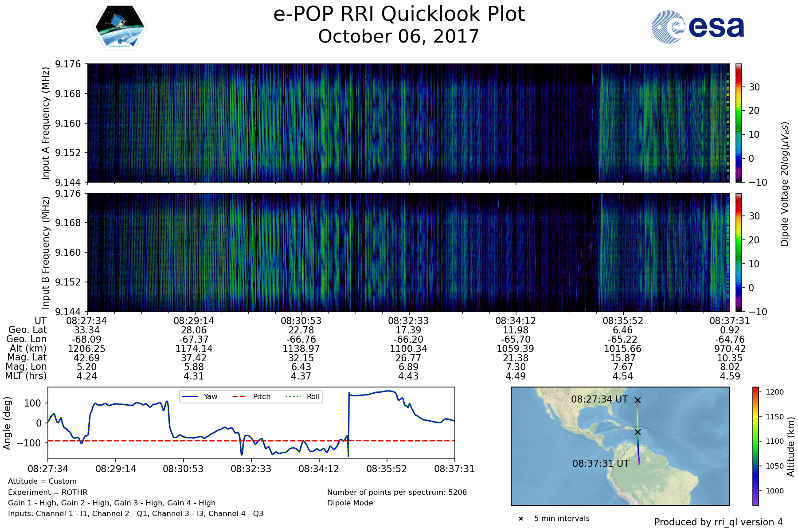Click 'Produced by rri_ql version 4'
The height and width of the screenshot is (532, 798).
[x=719, y=522]
